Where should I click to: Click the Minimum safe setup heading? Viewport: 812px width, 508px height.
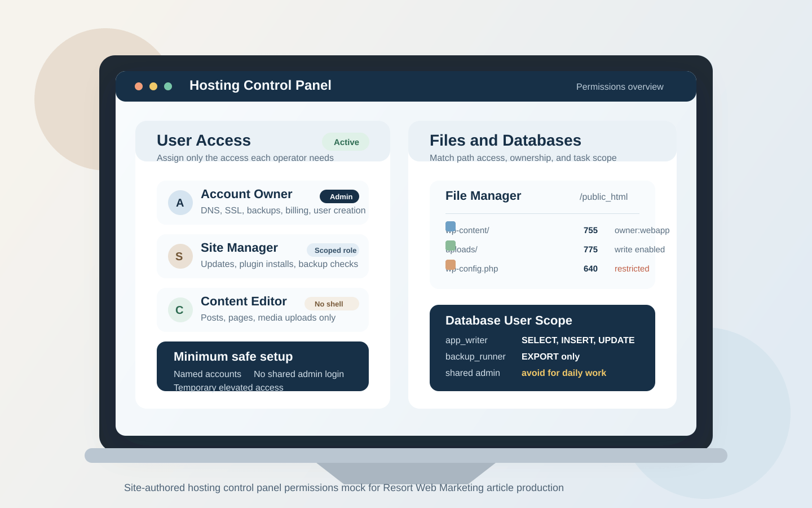(233, 357)
